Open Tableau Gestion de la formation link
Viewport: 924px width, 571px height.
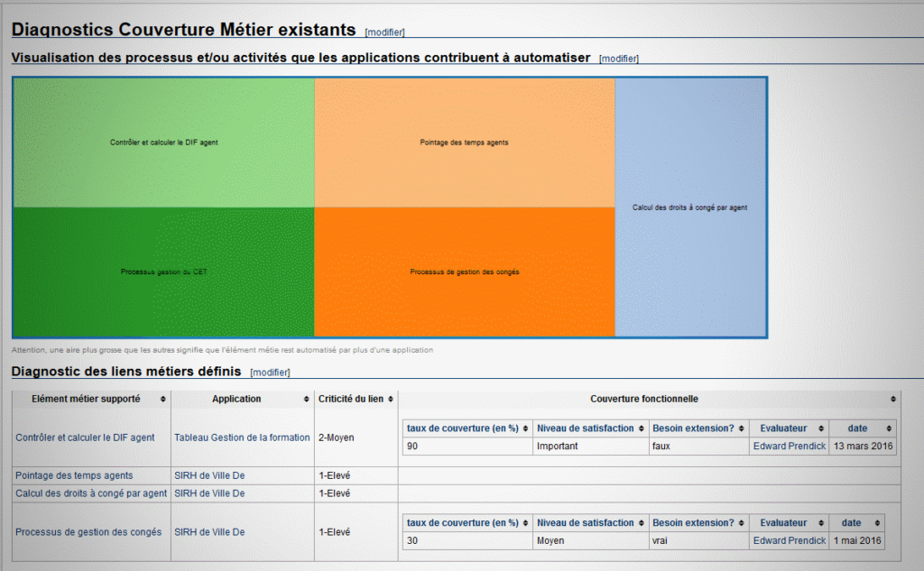[x=242, y=437]
